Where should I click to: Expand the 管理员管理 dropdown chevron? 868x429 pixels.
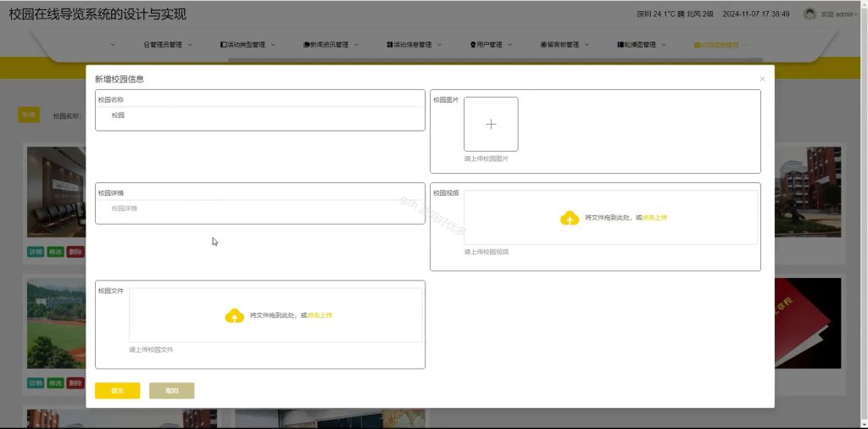pos(190,45)
